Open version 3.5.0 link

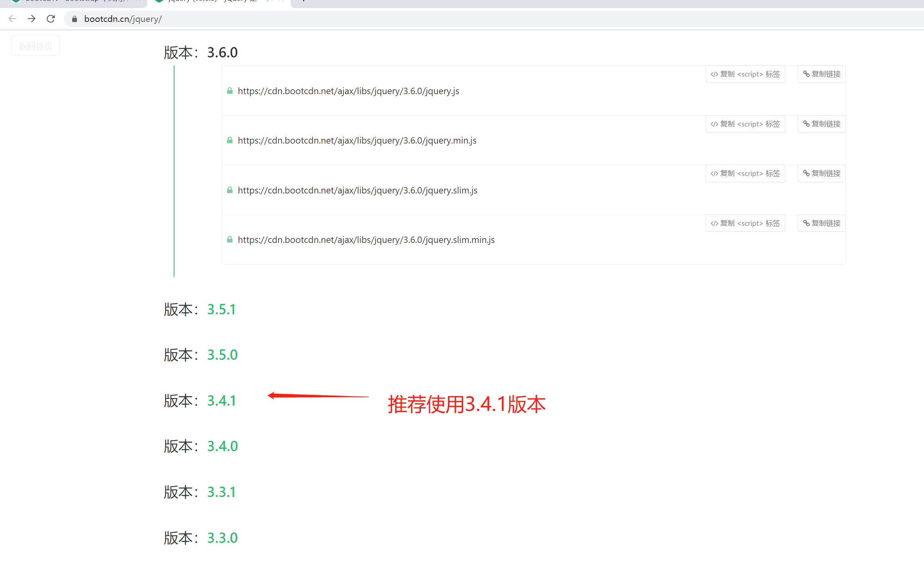(x=222, y=355)
